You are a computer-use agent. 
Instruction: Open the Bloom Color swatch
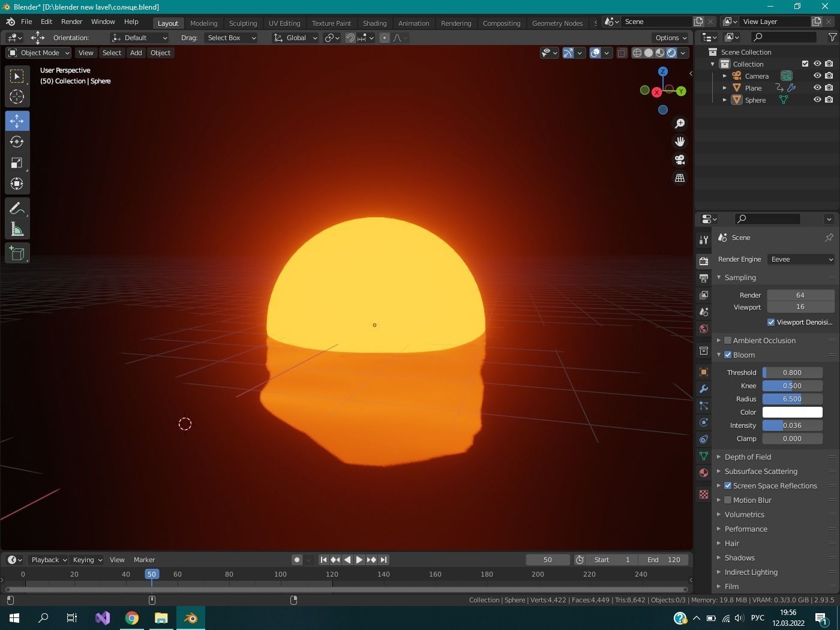coord(793,412)
